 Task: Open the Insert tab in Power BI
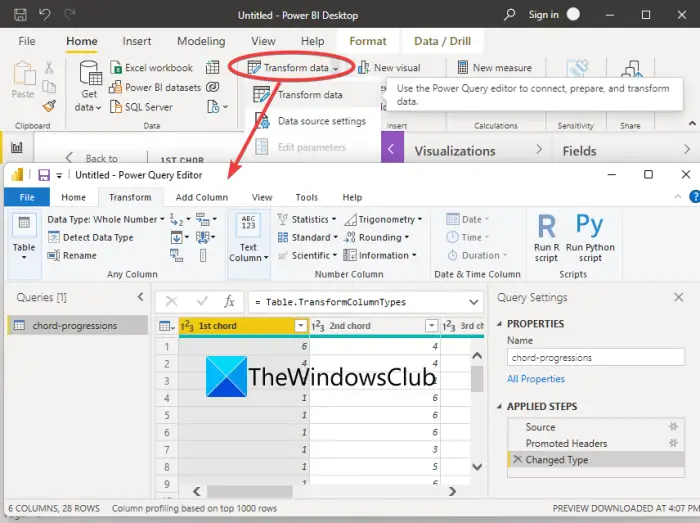(137, 41)
